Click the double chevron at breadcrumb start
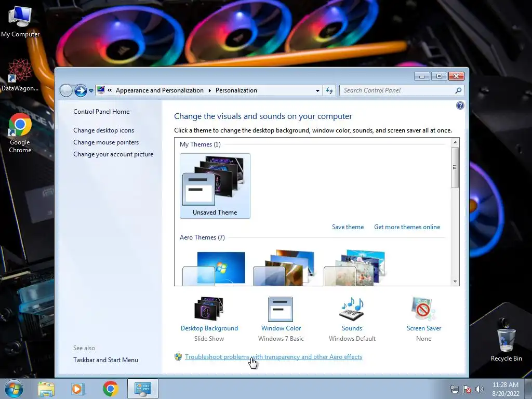Image resolution: width=532 pixels, height=399 pixels. (x=110, y=90)
